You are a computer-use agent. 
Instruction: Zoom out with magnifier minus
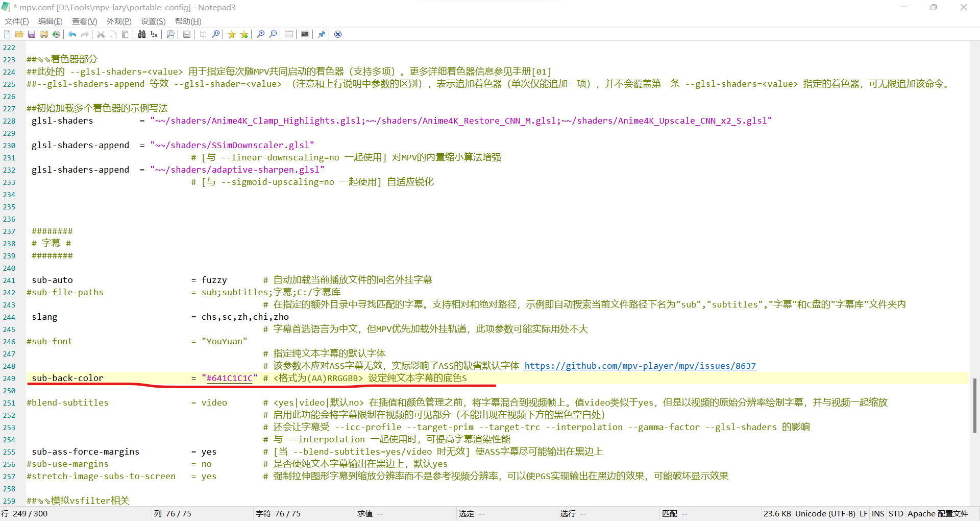[273, 34]
